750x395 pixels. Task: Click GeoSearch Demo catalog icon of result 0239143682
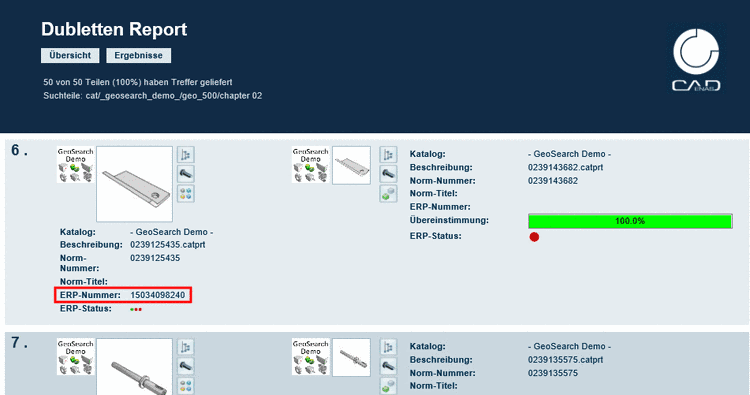(310, 165)
